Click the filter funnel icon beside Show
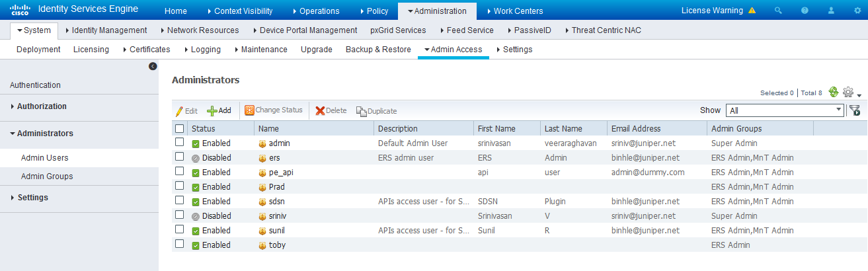868x271 pixels. [854, 110]
